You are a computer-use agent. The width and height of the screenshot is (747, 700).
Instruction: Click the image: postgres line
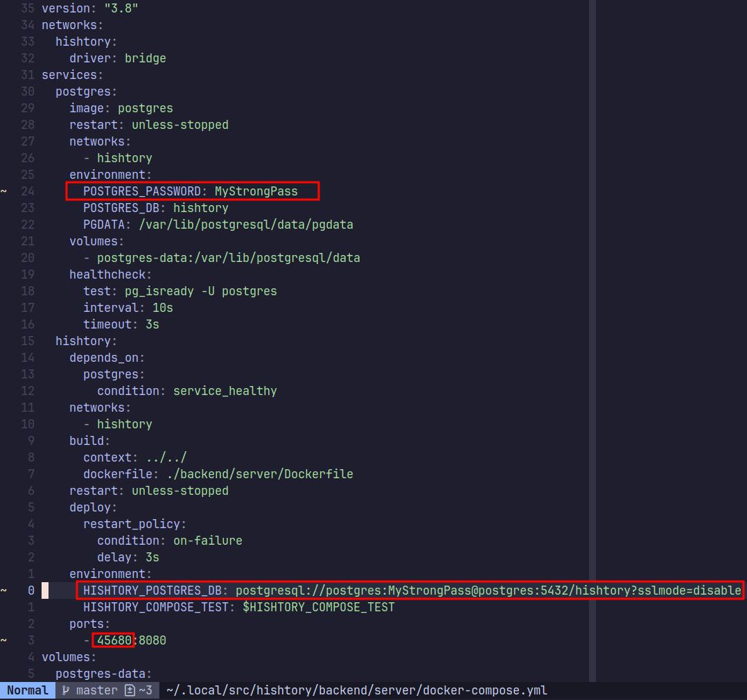tap(121, 108)
